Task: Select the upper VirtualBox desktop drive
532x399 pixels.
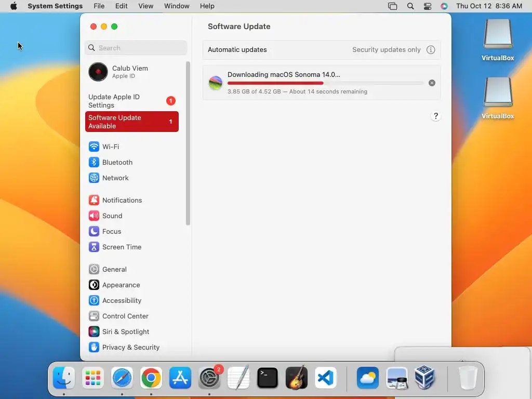Action: pos(498,39)
